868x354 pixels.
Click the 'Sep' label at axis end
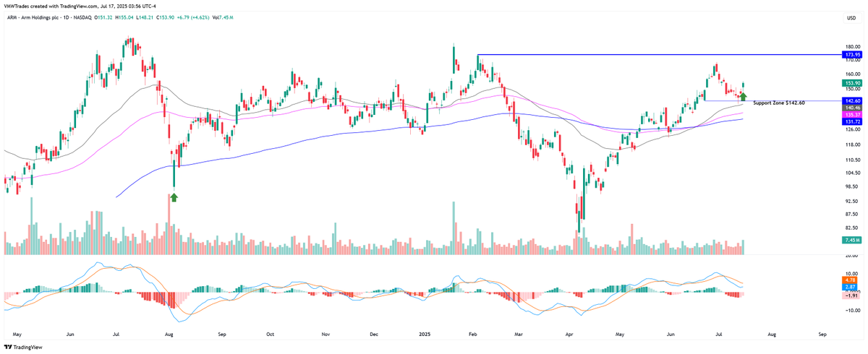point(822,335)
